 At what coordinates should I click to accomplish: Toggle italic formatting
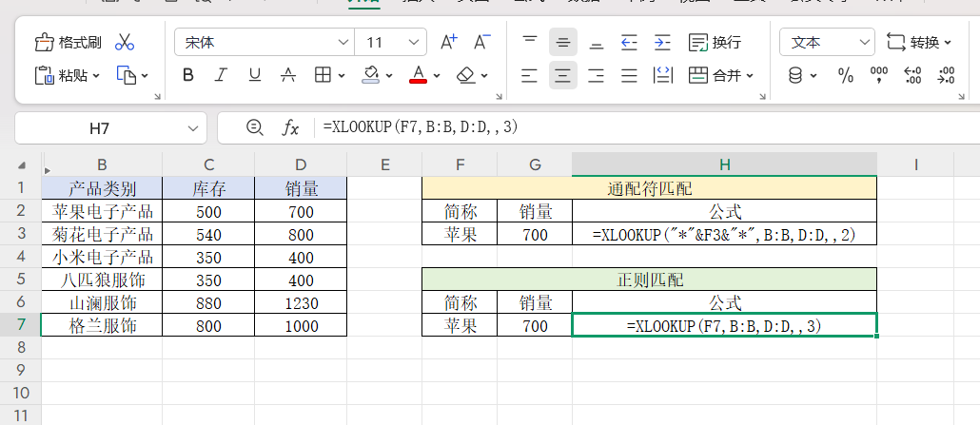point(221,75)
